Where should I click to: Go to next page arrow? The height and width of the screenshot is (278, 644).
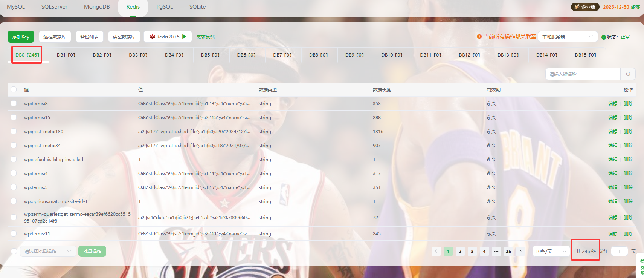(x=520, y=251)
